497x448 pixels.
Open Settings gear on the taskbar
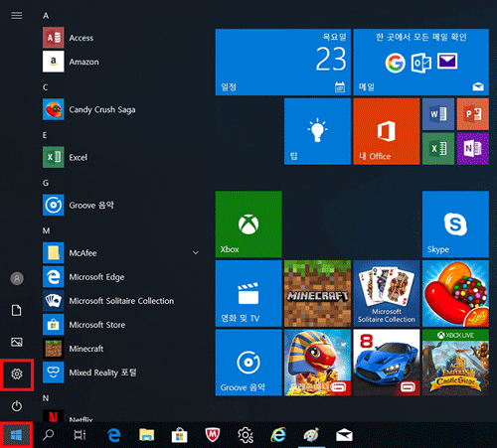(x=246, y=435)
